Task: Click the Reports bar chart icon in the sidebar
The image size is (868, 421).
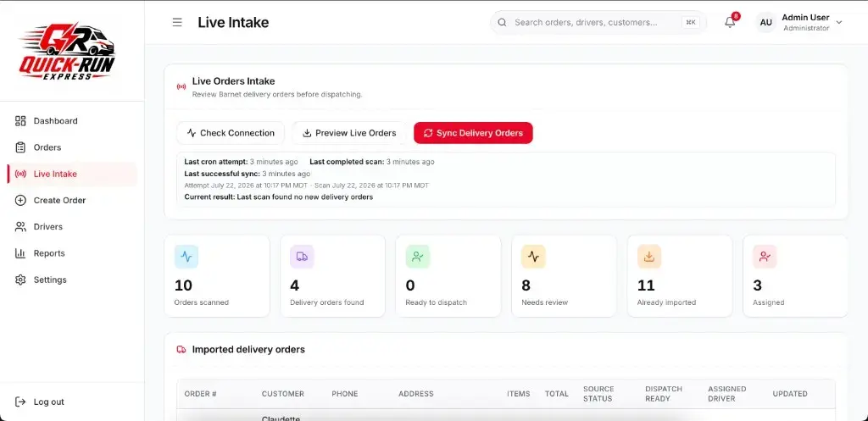Action: [20, 253]
